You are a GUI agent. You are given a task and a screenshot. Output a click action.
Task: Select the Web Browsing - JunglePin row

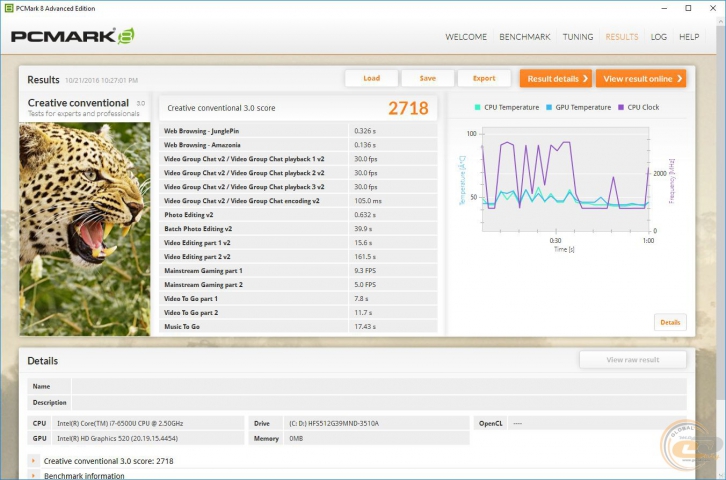298,131
